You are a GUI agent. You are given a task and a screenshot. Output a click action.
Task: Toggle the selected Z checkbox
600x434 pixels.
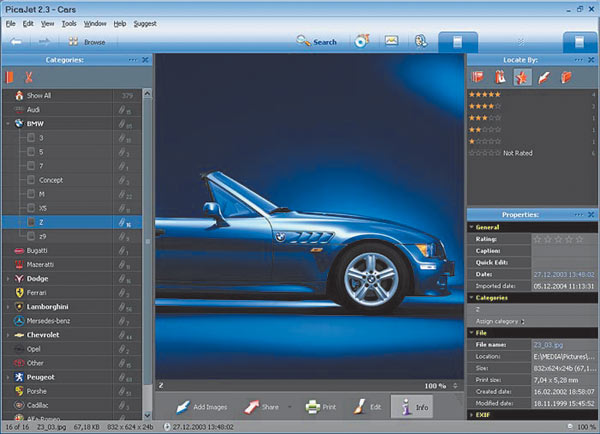[x=31, y=222]
